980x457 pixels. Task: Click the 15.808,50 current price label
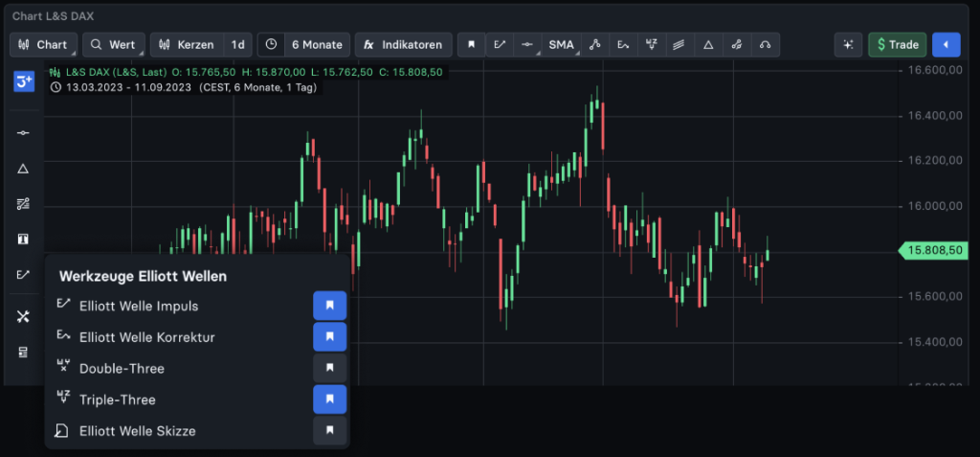click(933, 251)
